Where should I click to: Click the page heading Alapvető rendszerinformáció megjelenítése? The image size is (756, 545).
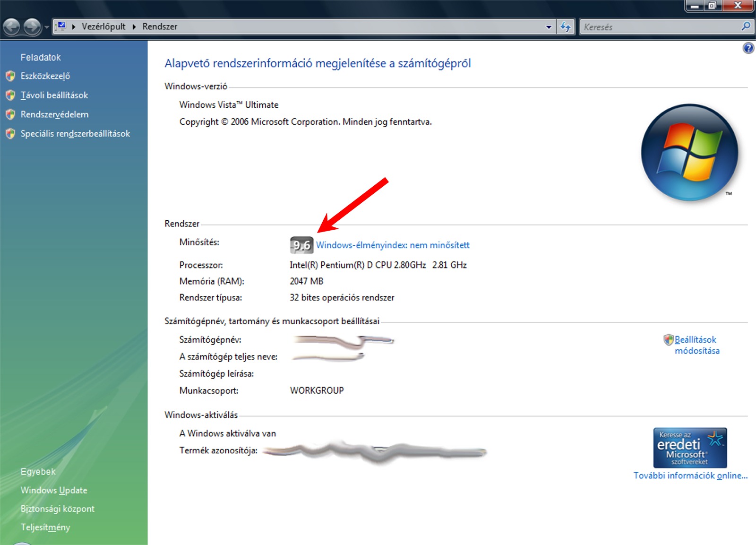click(318, 63)
